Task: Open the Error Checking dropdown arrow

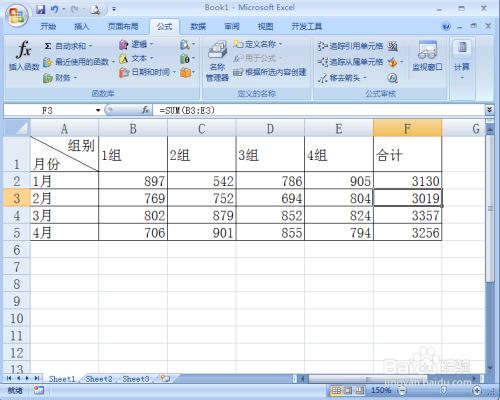Action: 402,62
